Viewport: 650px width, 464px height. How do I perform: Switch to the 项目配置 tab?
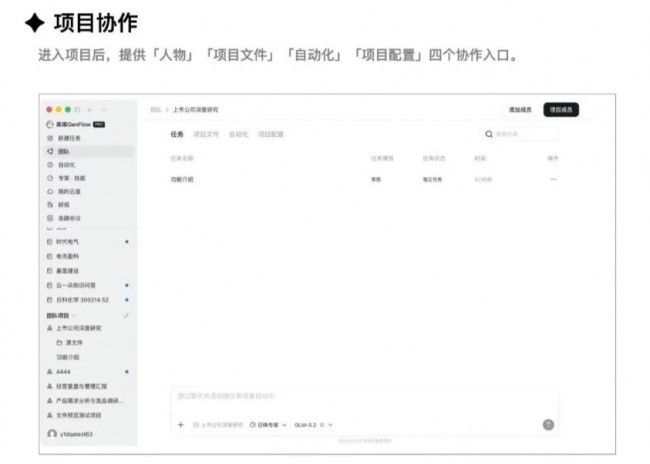(271, 134)
